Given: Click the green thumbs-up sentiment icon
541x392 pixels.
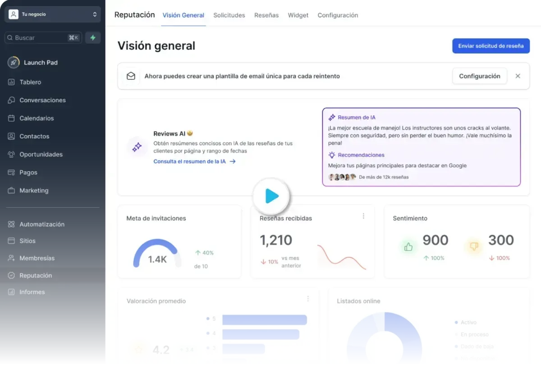Looking at the screenshot, I should pyautogui.click(x=408, y=247).
